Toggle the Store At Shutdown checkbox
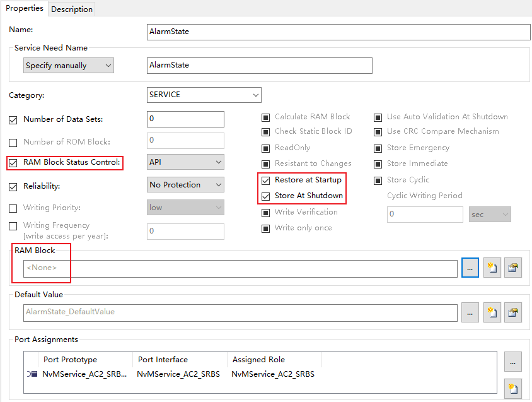The height and width of the screenshot is (402, 532). point(265,196)
